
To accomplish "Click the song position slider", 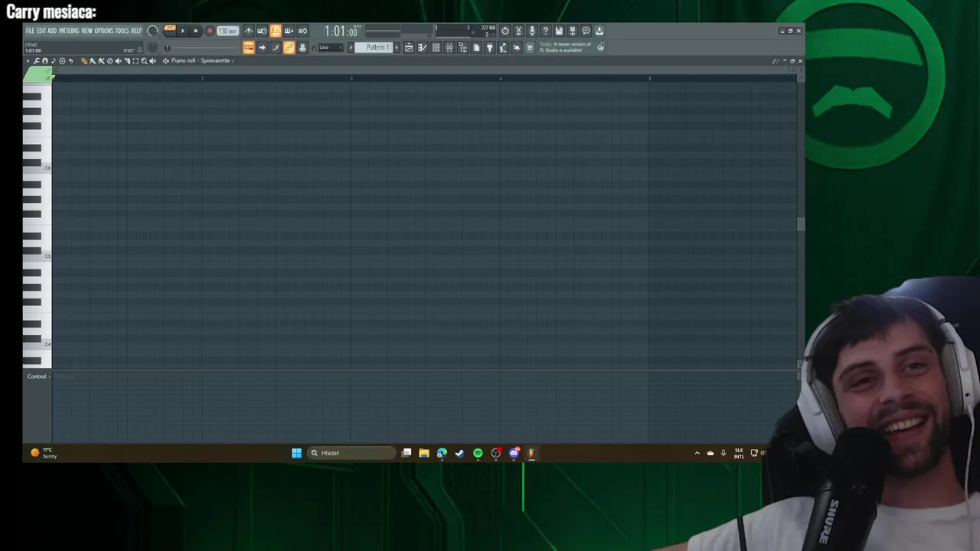I will (x=201, y=47).
